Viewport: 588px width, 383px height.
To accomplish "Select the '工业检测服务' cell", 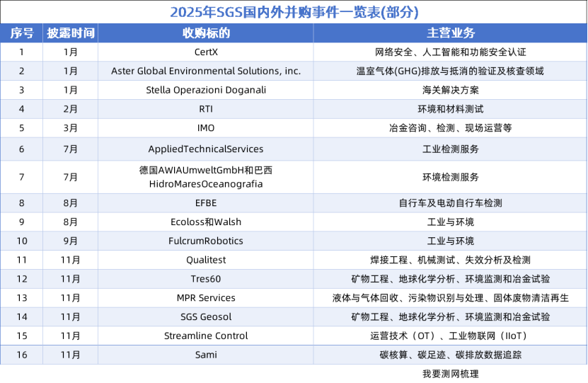I will pos(450,149).
